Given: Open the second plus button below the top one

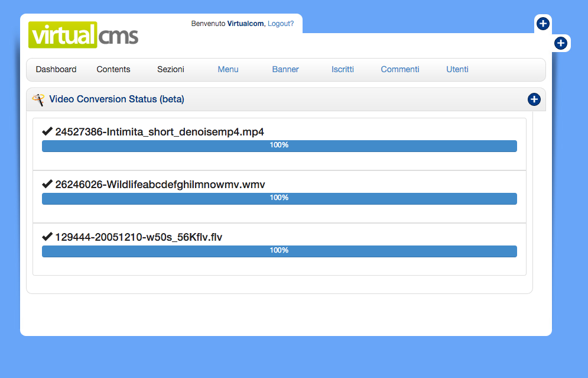Looking at the screenshot, I should pyautogui.click(x=561, y=43).
